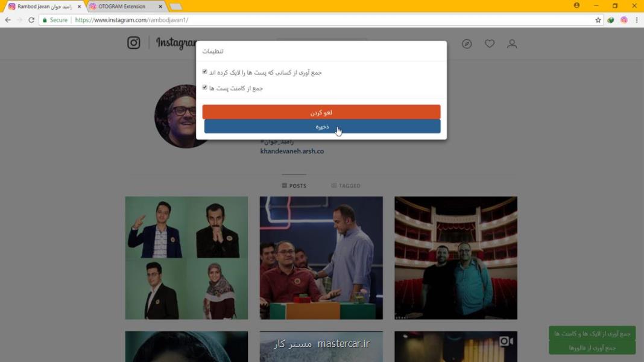Click the blue ذخیره save button
The height and width of the screenshot is (362, 644).
(x=323, y=127)
